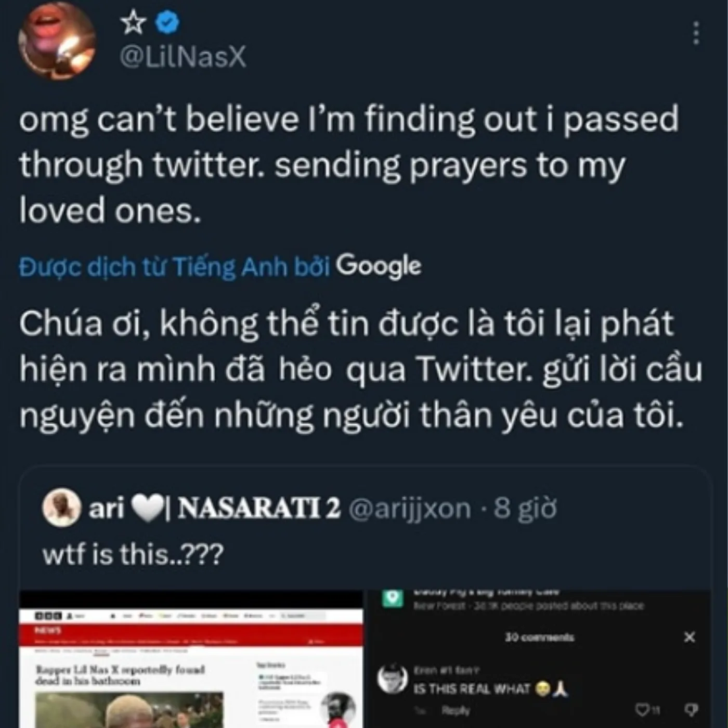Image resolution: width=728 pixels, height=728 pixels.
Task: Open the BBC news screenshot thumbnail
Action: tap(191, 660)
